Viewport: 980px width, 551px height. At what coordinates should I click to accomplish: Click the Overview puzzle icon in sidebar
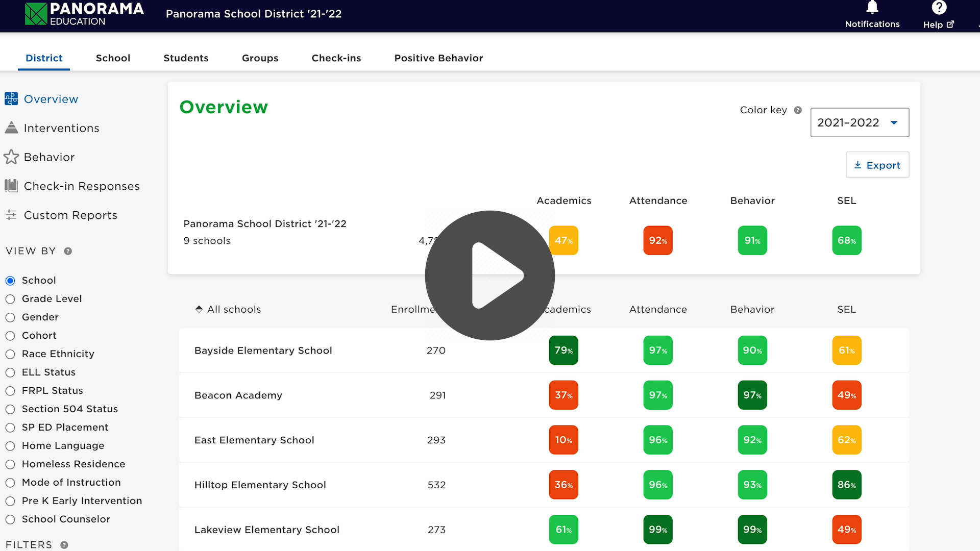[11, 99]
